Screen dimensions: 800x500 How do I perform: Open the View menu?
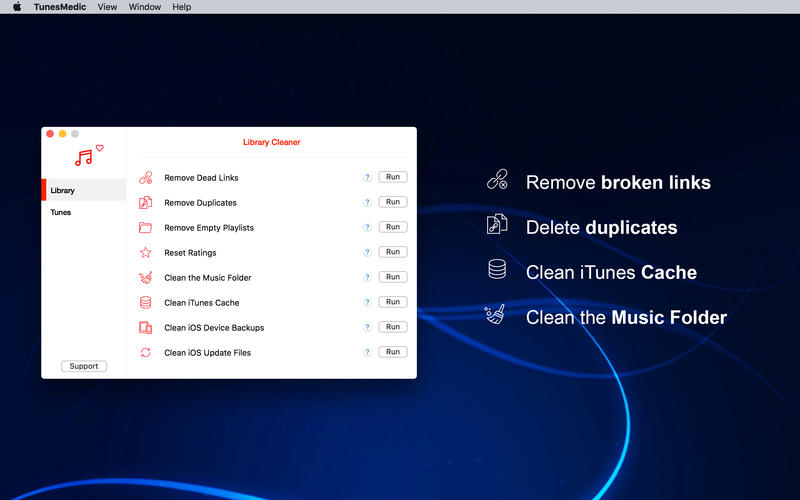click(107, 7)
